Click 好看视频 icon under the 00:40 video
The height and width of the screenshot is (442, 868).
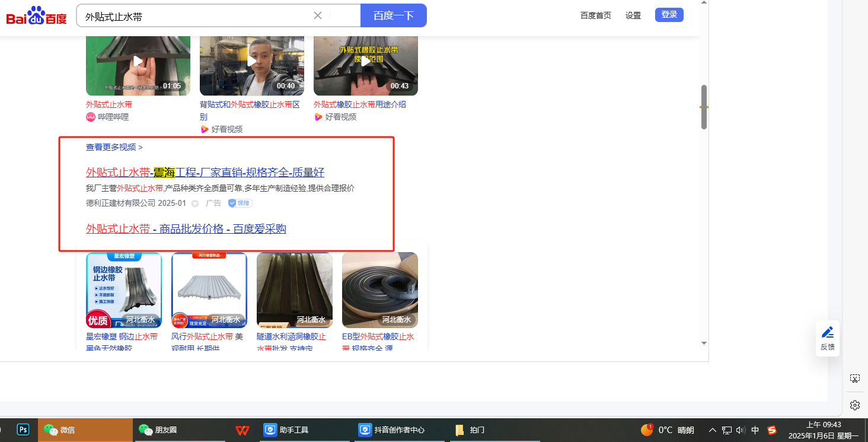(x=205, y=129)
